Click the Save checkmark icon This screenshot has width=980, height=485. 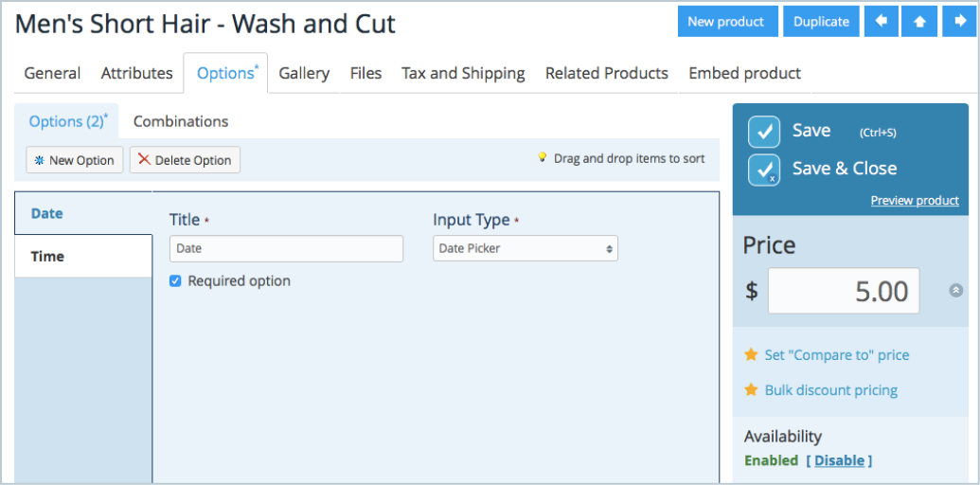point(764,132)
